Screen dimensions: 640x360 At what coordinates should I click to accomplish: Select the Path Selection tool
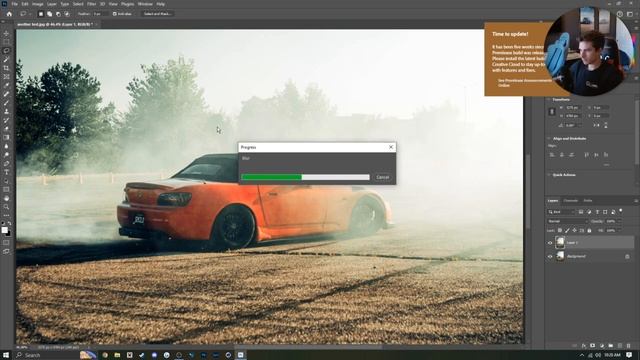click(6, 181)
